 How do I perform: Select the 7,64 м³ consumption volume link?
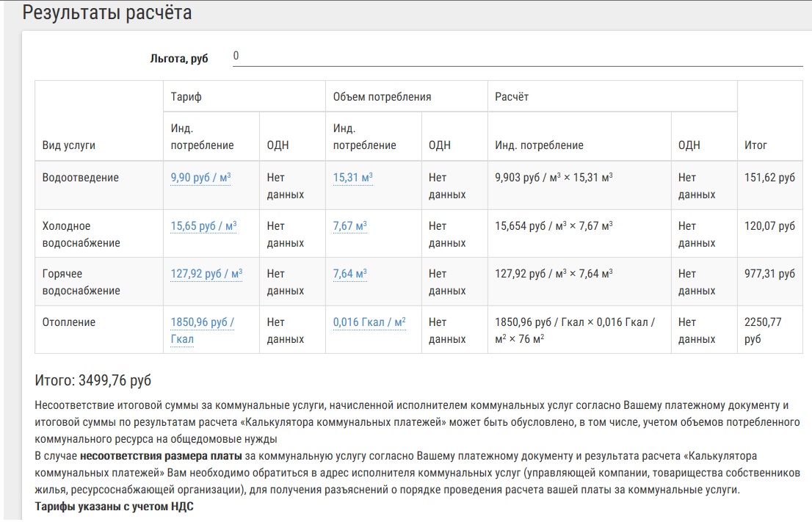tap(349, 274)
